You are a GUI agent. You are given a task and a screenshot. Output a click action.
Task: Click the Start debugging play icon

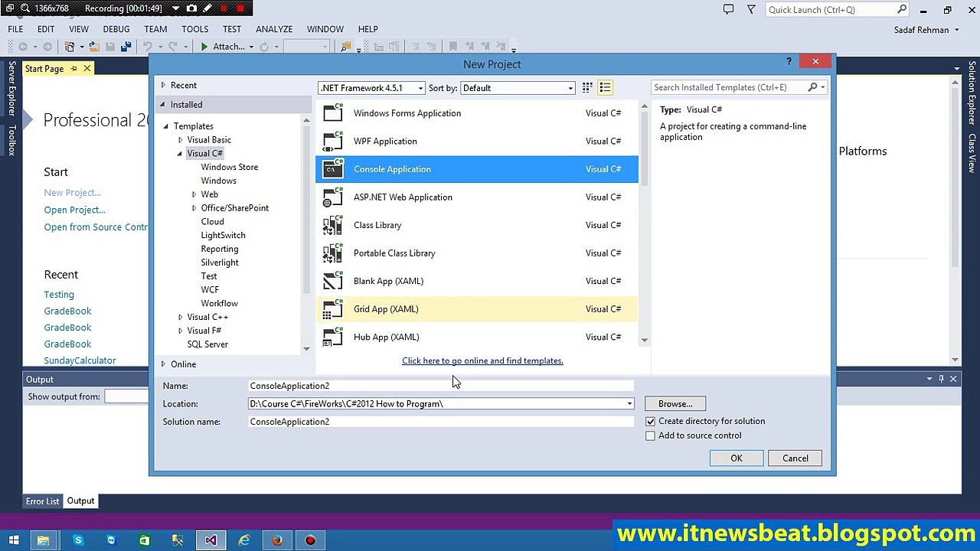click(204, 47)
